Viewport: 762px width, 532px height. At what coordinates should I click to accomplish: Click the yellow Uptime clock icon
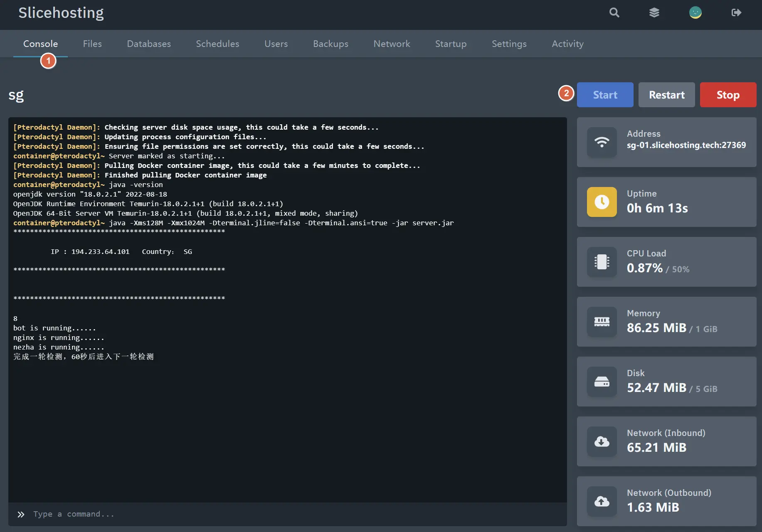(x=602, y=202)
